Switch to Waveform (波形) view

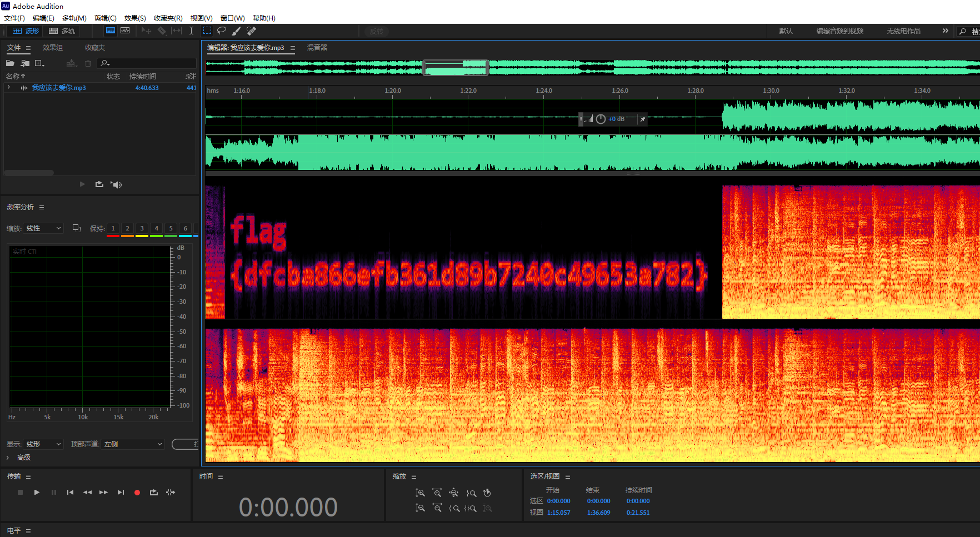point(26,31)
